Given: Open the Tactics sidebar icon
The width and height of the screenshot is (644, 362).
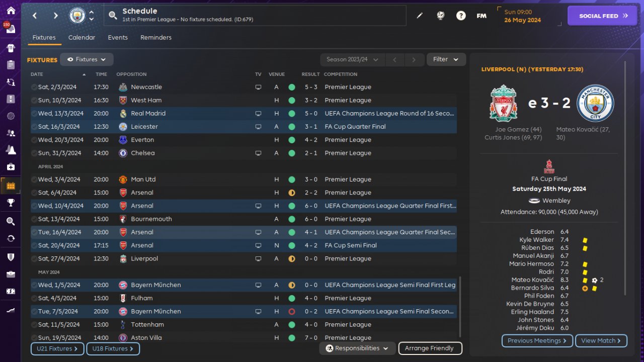Looking at the screenshot, I should tap(11, 99).
